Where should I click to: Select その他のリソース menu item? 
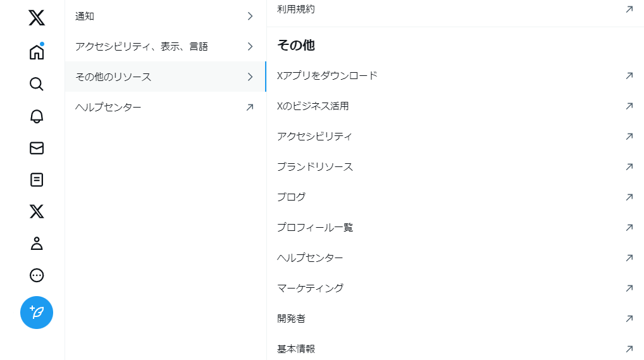click(x=114, y=77)
